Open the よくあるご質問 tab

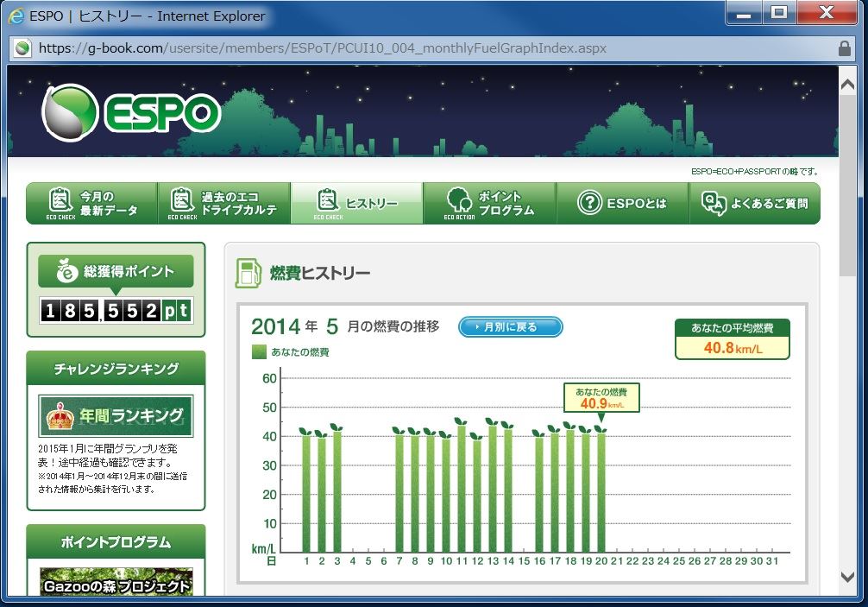[754, 203]
